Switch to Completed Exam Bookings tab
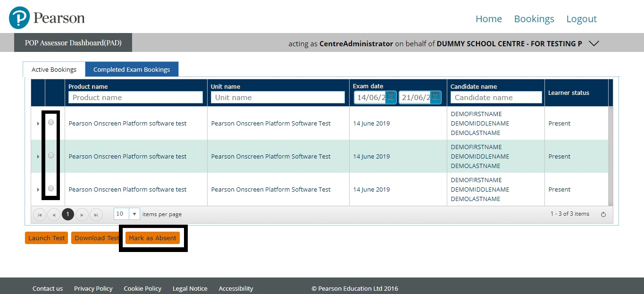This screenshot has width=644, height=294. click(x=132, y=68)
